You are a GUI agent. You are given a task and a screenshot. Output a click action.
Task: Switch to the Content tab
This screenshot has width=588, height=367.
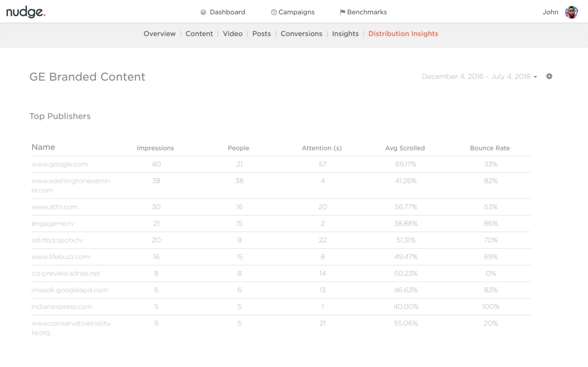[199, 34]
